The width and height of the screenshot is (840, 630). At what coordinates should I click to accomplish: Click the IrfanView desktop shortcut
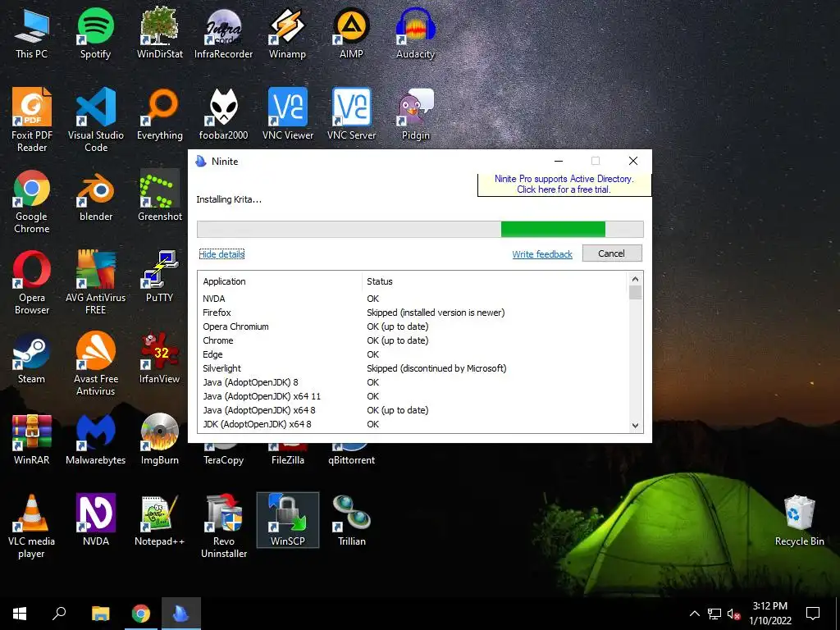click(160, 358)
